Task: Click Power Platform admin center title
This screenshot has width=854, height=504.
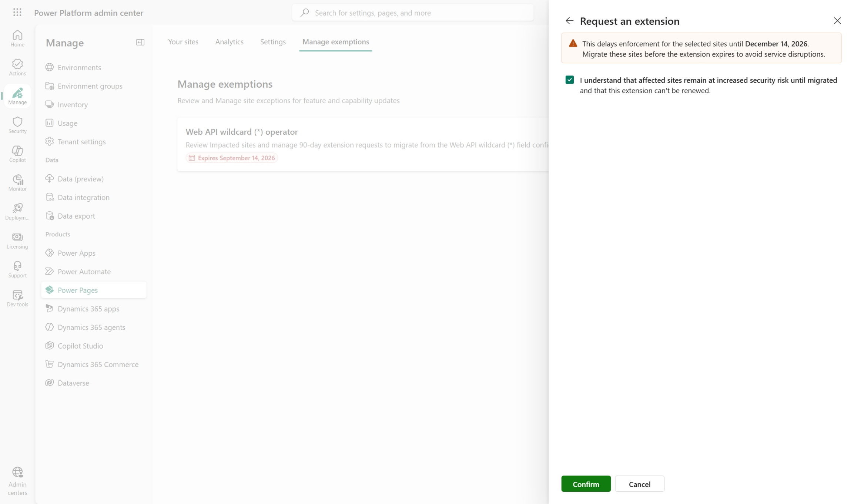Action: (x=88, y=13)
